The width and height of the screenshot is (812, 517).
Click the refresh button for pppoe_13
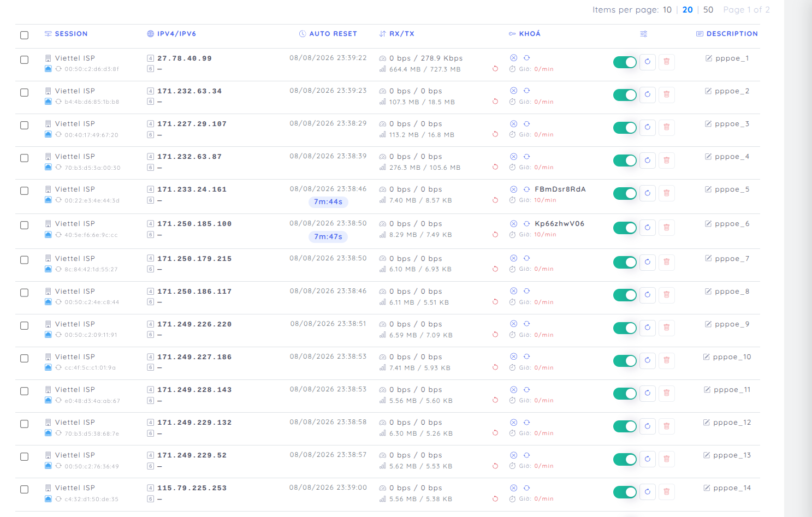coord(648,459)
